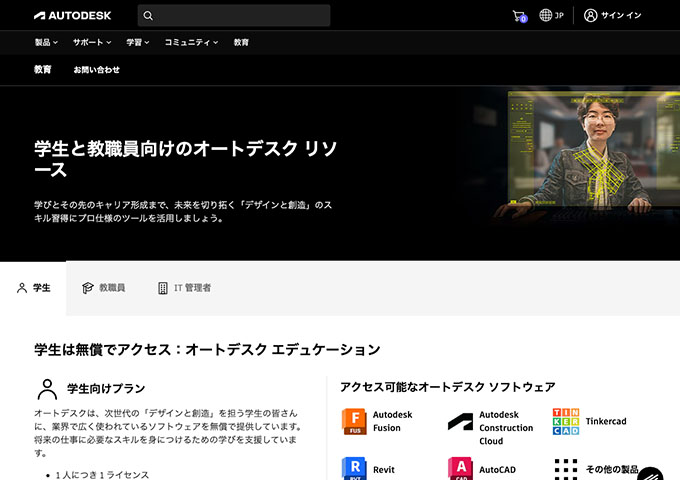Switch to the 教職員 tab
This screenshot has width=680, height=480.
coord(103,288)
